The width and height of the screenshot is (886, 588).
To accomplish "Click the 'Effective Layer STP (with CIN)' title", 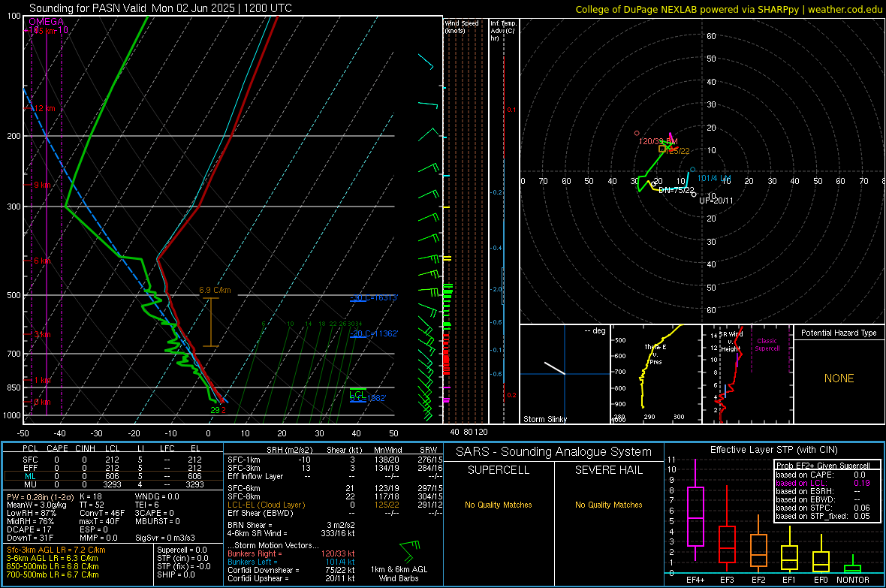I will pyautogui.click(x=773, y=450).
